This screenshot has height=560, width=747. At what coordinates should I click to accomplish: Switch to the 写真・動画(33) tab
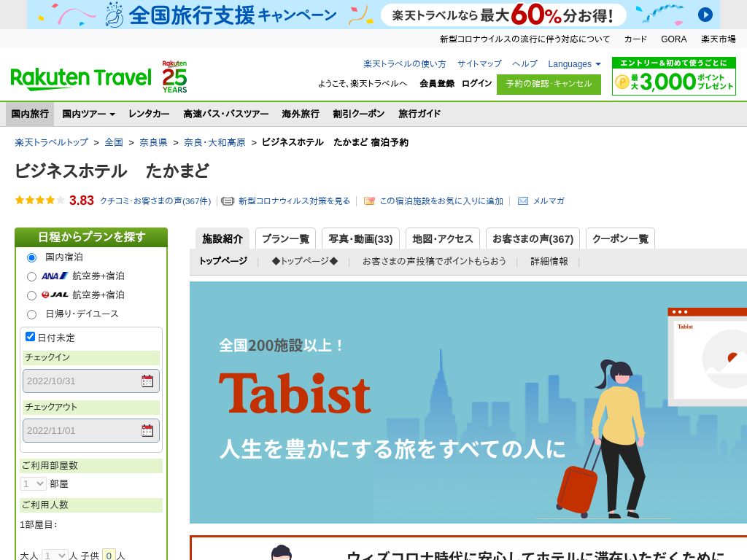pos(360,238)
